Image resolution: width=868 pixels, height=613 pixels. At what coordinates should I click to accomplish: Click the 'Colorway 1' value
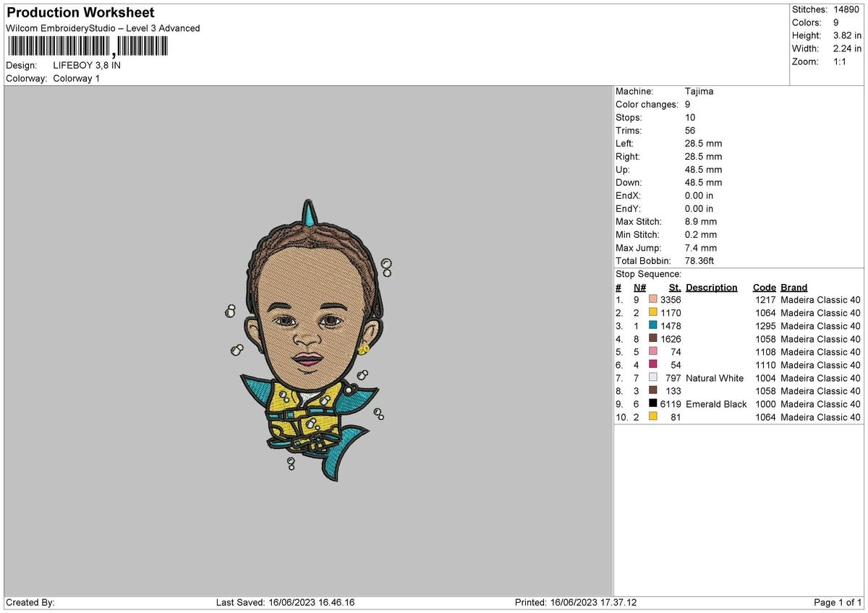tap(77, 78)
